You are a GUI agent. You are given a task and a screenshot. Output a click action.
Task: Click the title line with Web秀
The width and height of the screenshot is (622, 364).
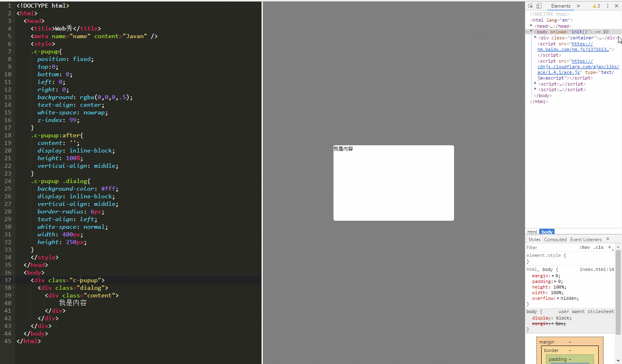[x=66, y=28]
